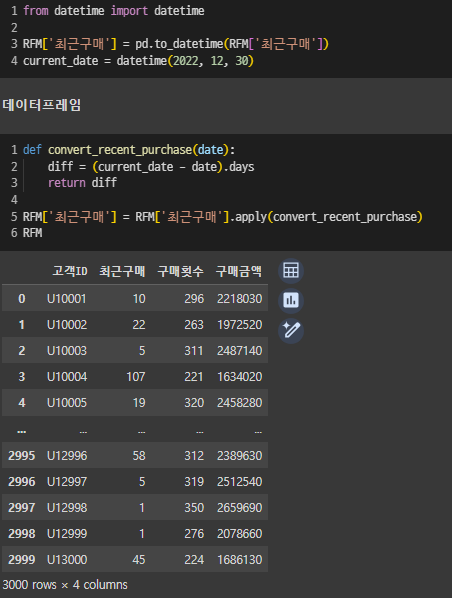This screenshot has height=598, width=452.
Task: Click cell U12997 in the table
Action: tap(67, 482)
